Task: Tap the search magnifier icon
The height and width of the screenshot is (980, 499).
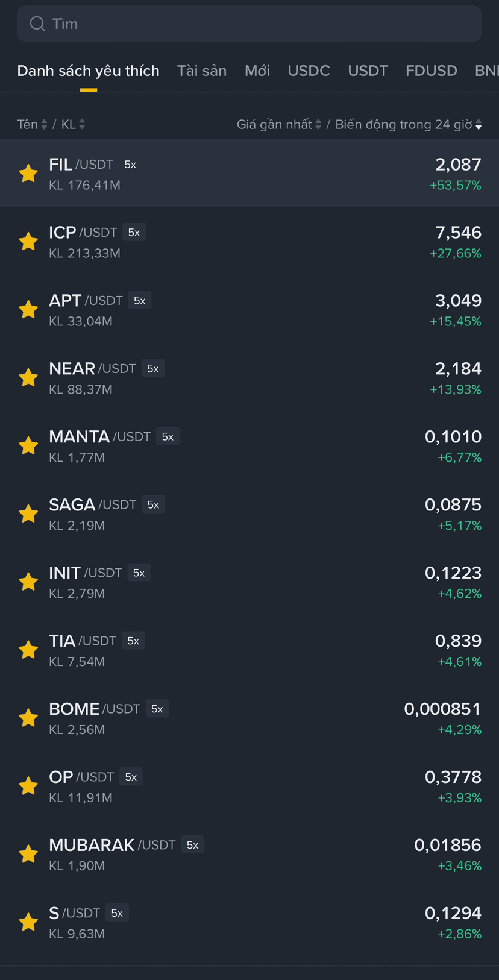Action: pyautogui.click(x=37, y=24)
